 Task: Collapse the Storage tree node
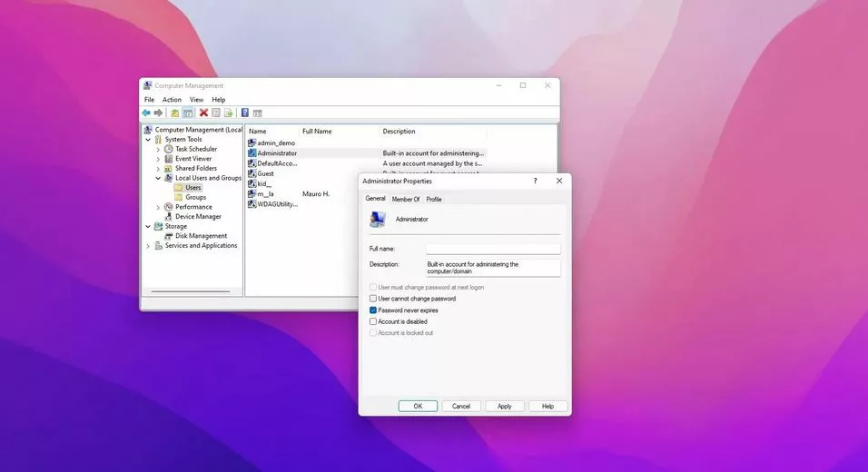148,226
